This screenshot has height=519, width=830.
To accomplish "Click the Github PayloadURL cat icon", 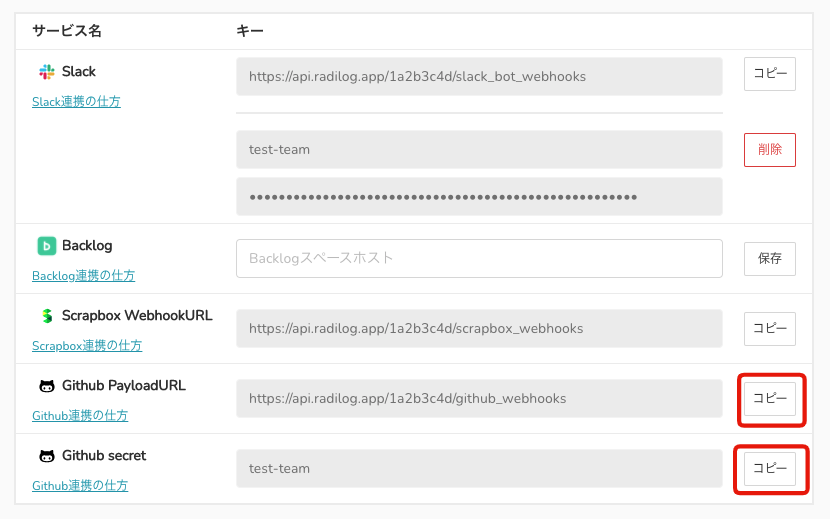I will tap(46, 386).
